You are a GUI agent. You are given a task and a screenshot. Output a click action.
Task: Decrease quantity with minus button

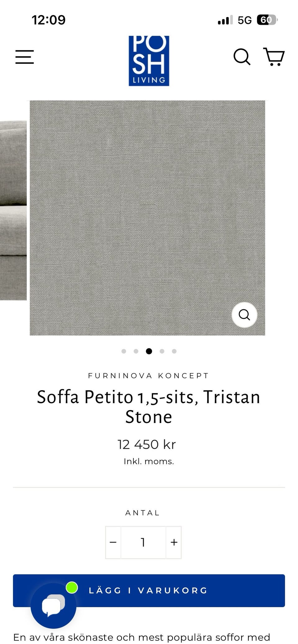coord(113,542)
